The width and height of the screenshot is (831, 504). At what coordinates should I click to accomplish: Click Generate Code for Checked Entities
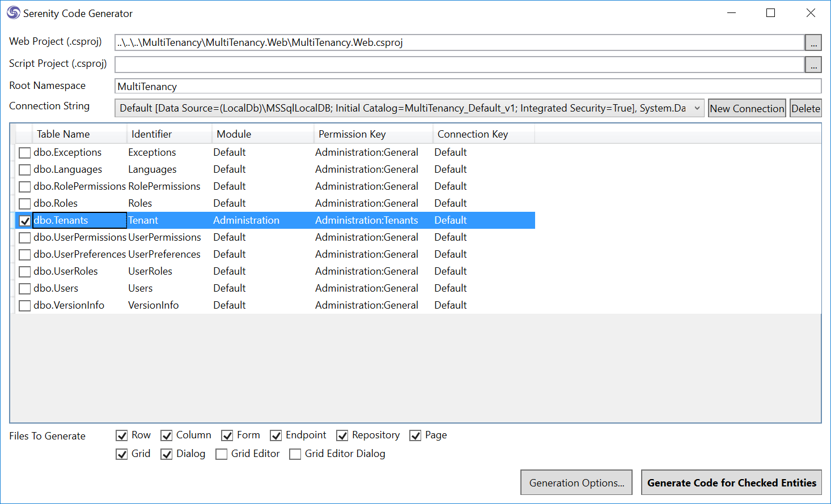click(x=731, y=483)
